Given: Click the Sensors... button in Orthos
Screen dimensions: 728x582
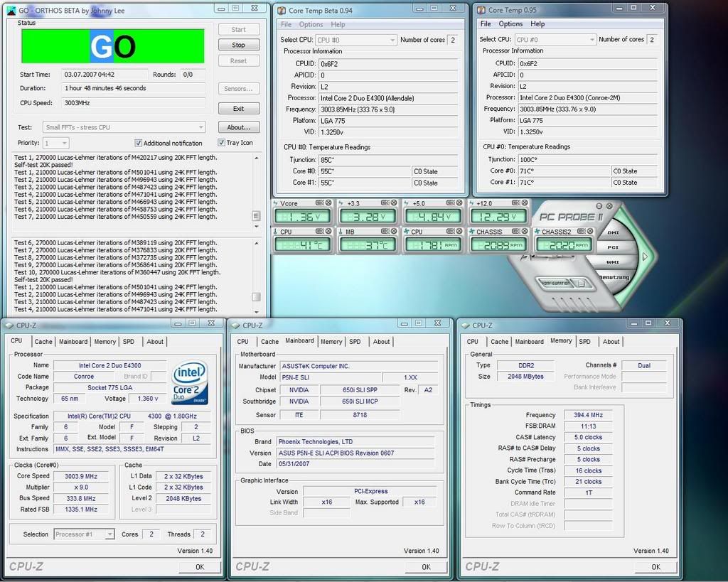Looking at the screenshot, I should (x=239, y=89).
